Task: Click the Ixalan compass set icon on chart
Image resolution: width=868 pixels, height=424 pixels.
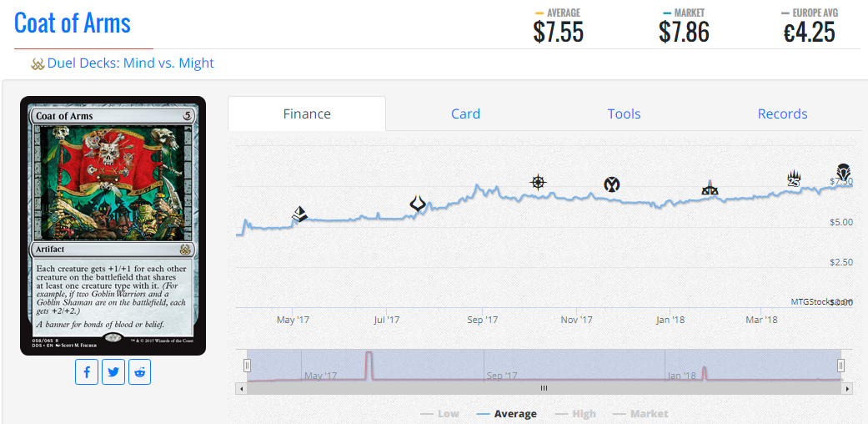Action: pos(538,182)
